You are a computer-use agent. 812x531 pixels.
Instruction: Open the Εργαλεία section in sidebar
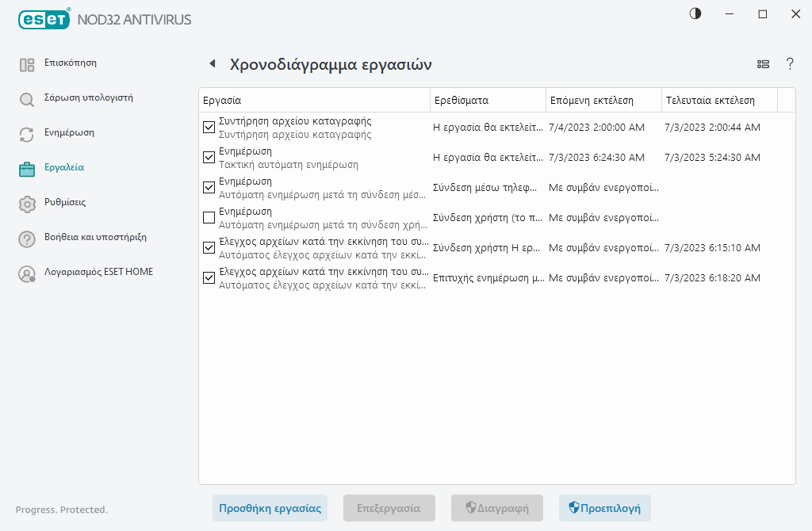coord(63,168)
